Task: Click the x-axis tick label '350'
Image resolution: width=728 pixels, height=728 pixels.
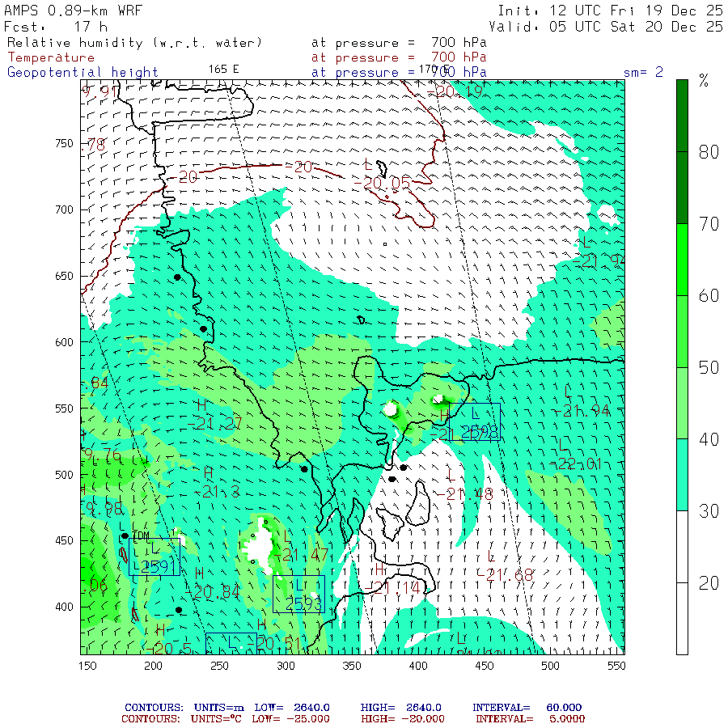Action: tap(352, 666)
